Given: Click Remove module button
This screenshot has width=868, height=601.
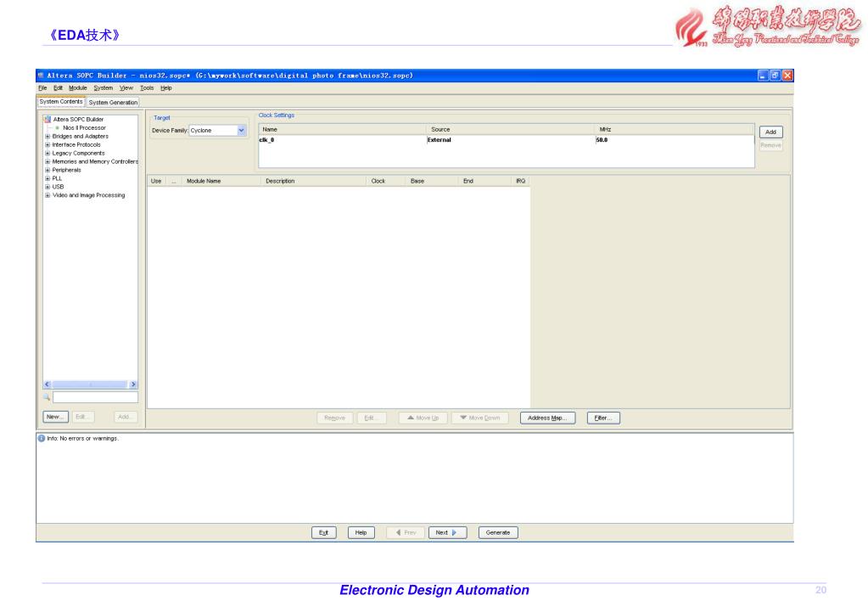Looking at the screenshot, I should point(335,418).
